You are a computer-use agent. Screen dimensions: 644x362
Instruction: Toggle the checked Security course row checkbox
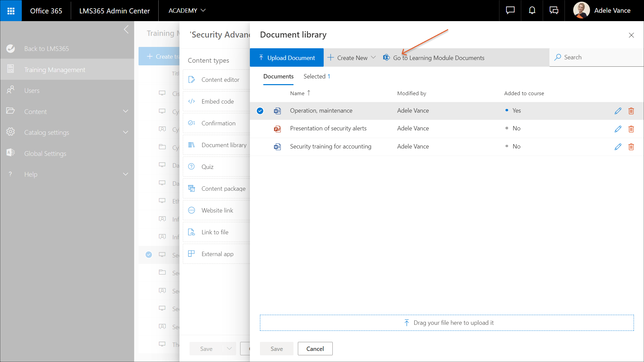pyautogui.click(x=149, y=255)
